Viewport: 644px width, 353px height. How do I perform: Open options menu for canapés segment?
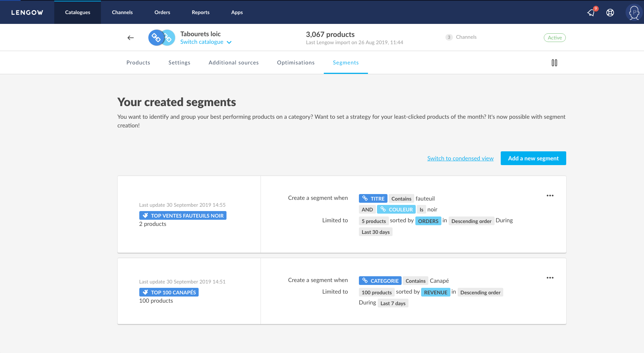click(550, 278)
